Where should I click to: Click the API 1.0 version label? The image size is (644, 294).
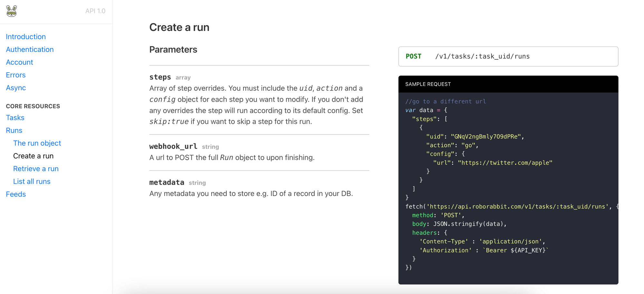(x=95, y=11)
